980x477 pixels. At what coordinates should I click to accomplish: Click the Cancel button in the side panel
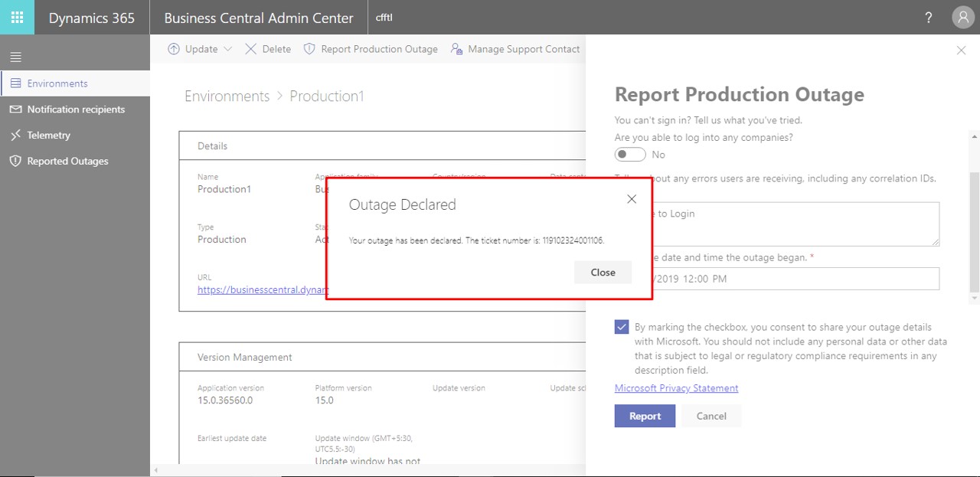click(711, 416)
